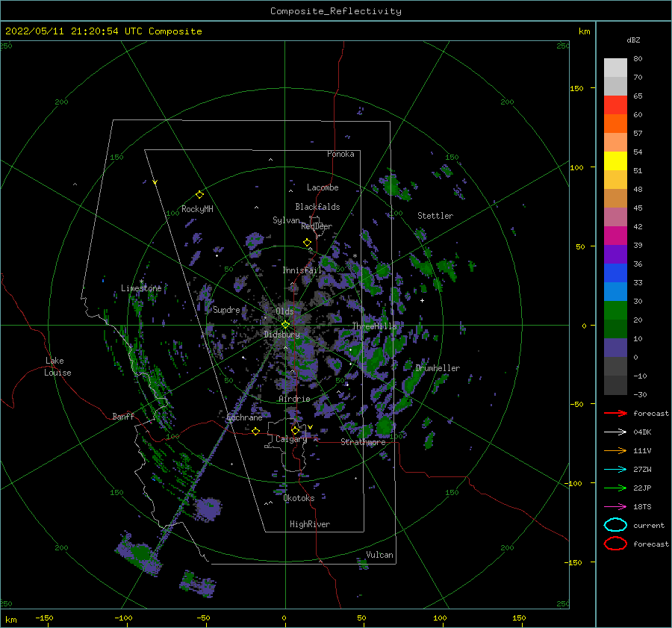This screenshot has height=628, width=672.
Task: Click the Drumheller town label
Action: (x=438, y=368)
